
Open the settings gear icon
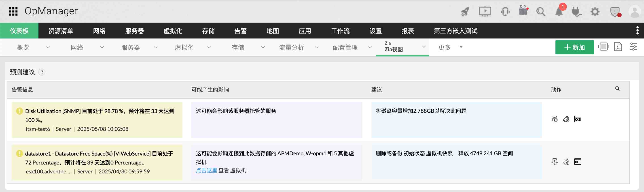click(595, 11)
